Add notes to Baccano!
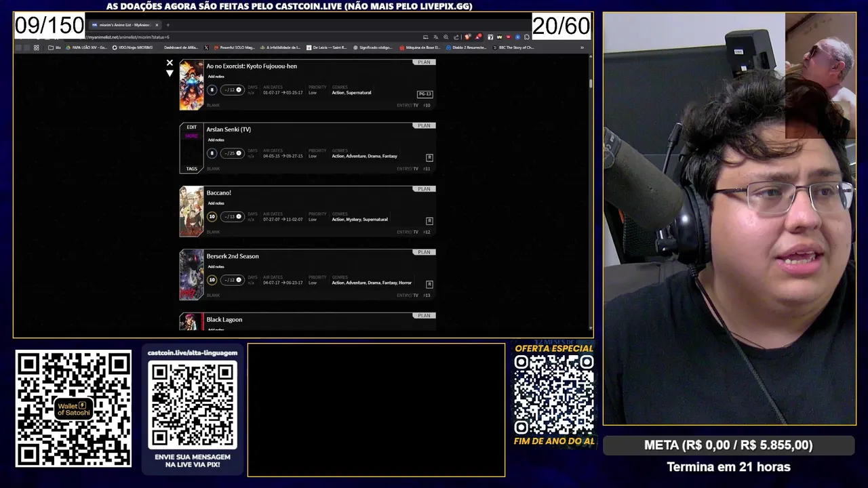The image size is (868, 488). (x=216, y=203)
